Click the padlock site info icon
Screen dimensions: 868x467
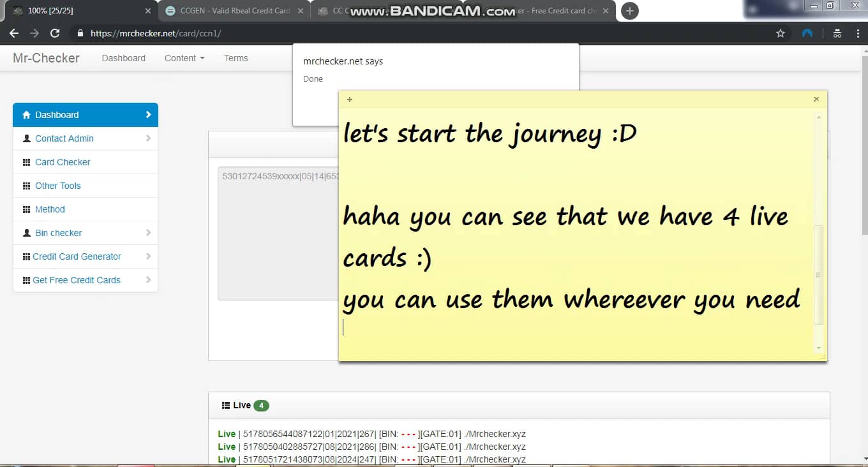coord(80,33)
